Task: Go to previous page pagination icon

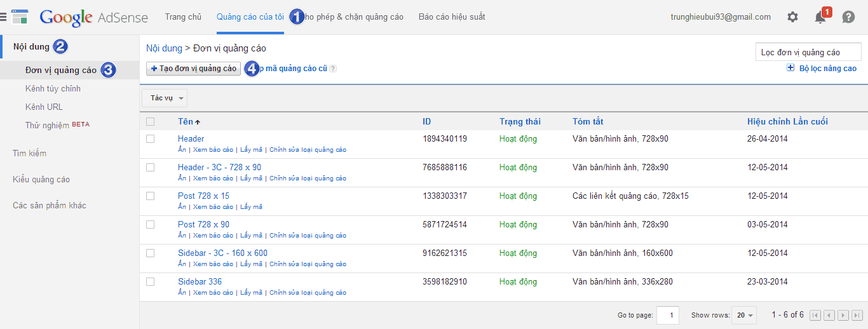Action: pyautogui.click(x=829, y=315)
